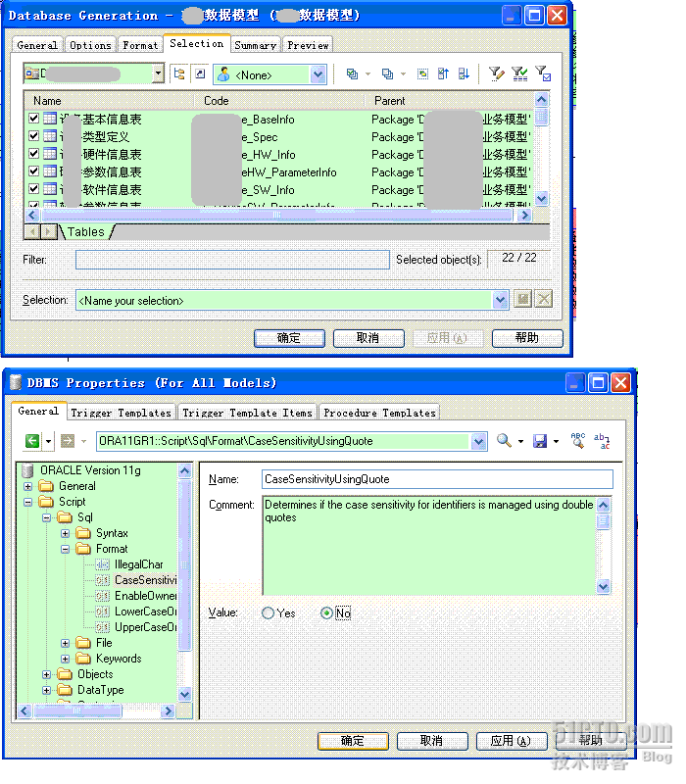Uncheck the table row with code e_SW_Info
The height and width of the screenshot is (784, 686).
[x=33, y=189]
